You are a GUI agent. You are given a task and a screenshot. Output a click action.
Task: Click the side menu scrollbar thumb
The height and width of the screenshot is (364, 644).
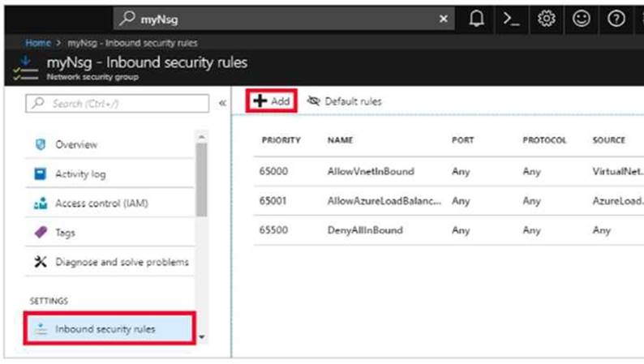coord(202,179)
